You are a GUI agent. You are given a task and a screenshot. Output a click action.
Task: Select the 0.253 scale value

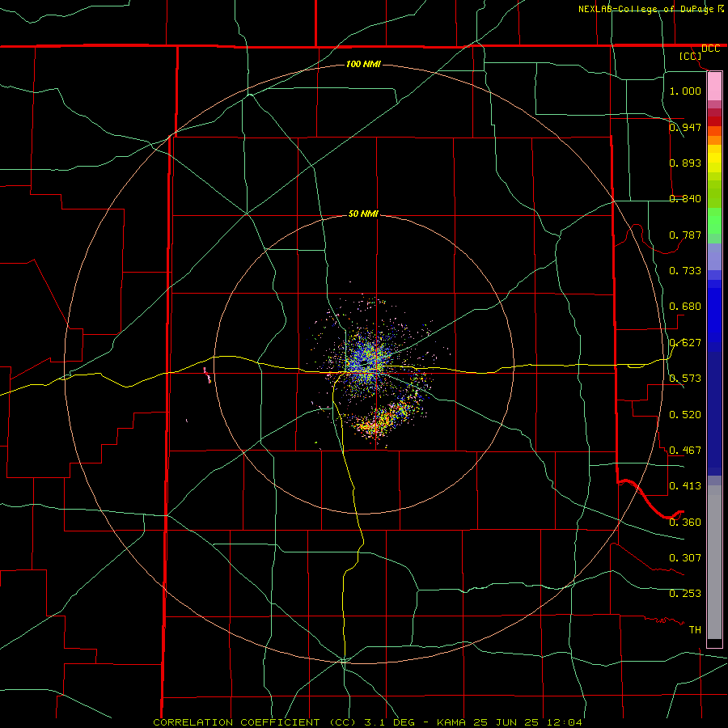[685, 594]
